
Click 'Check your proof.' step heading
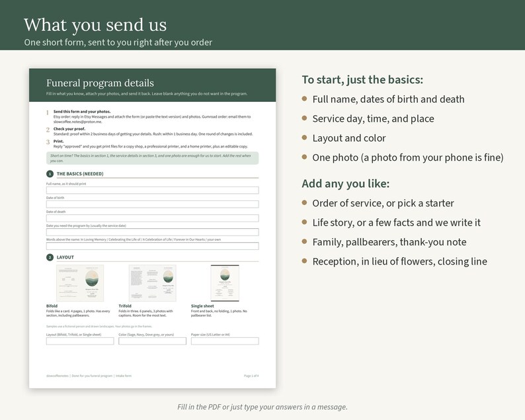[69, 129]
